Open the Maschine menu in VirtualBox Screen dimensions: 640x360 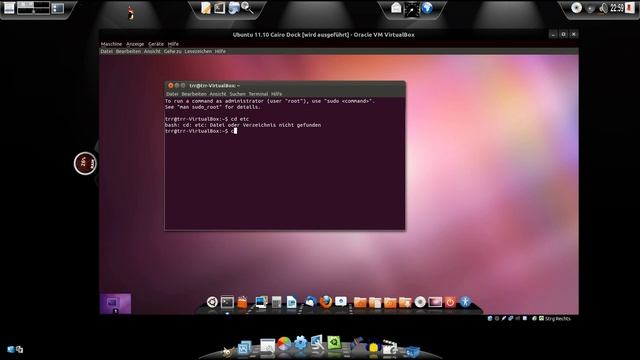pos(111,44)
